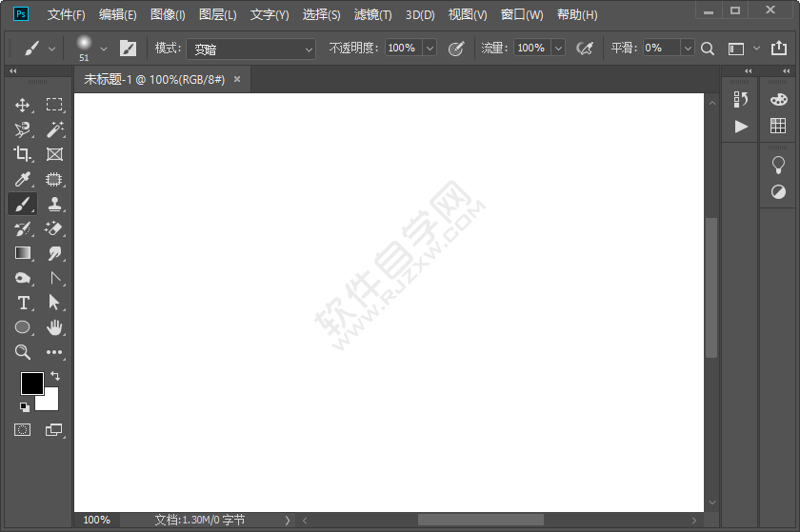Open the workspace layout button
The height and width of the screenshot is (532, 800).
point(735,49)
